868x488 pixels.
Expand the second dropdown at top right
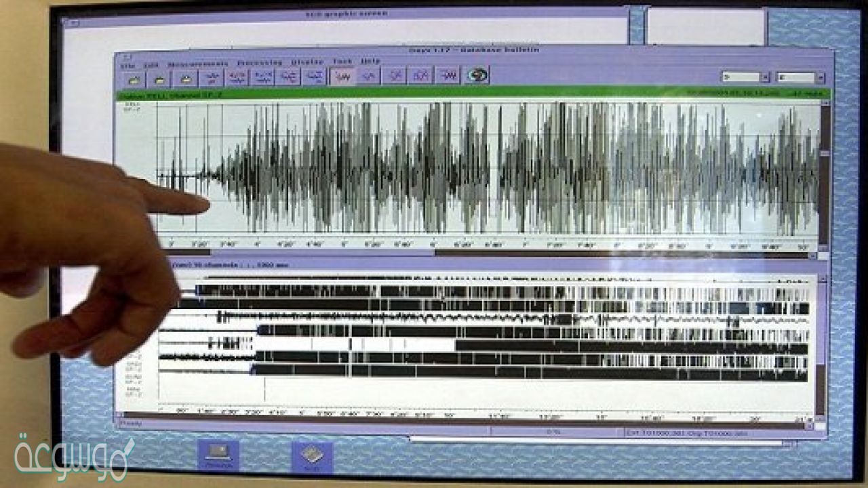click(x=820, y=78)
